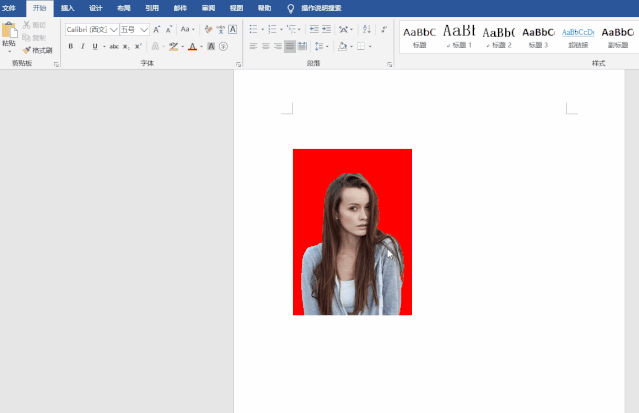
Task: Select the portrait photo with red background
Action: (352, 232)
